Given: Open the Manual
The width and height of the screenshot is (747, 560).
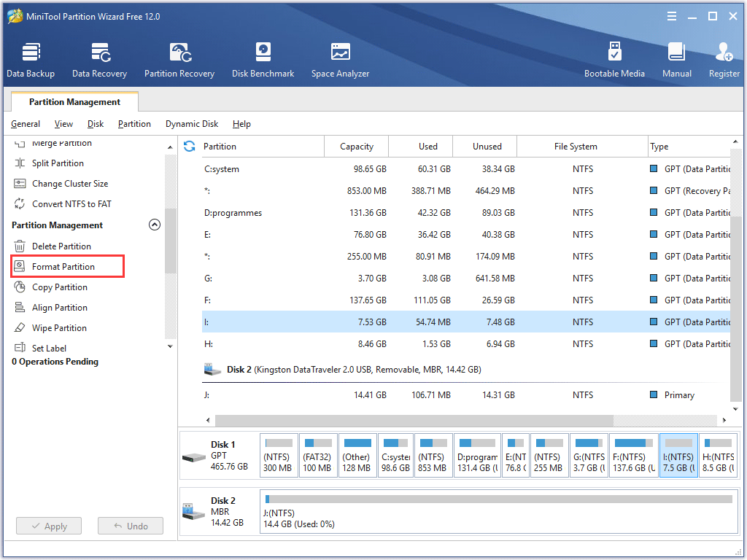Looking at the screenshot, I should (677, 60).
